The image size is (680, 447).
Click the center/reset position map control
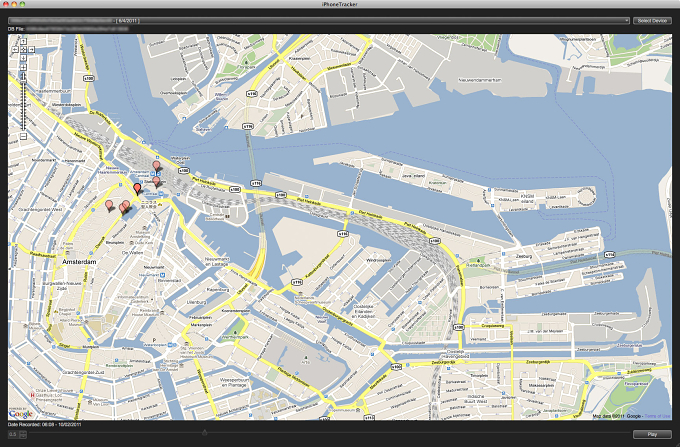(23, 50)
